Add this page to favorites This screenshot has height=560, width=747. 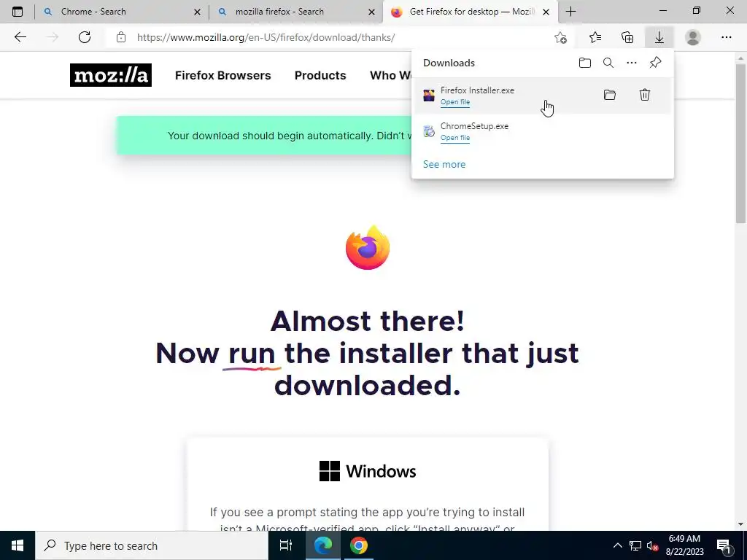pyautogui.click(x=561, y=37)
